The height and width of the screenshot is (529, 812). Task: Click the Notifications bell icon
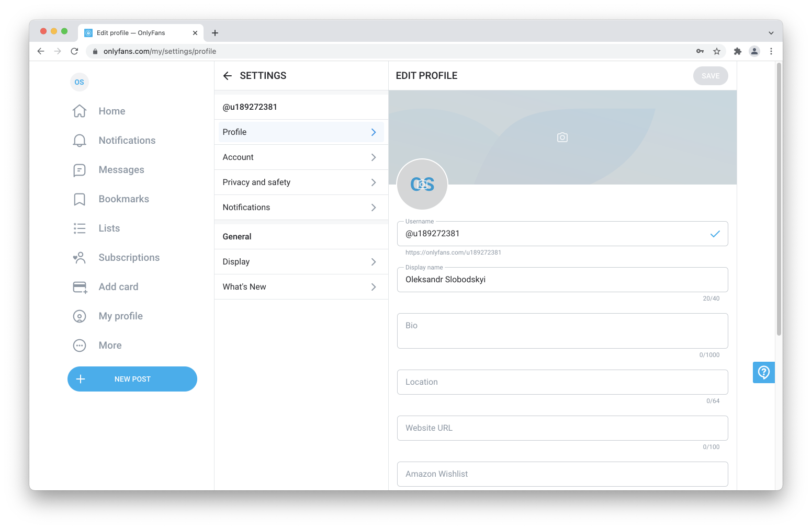point(80,140)
